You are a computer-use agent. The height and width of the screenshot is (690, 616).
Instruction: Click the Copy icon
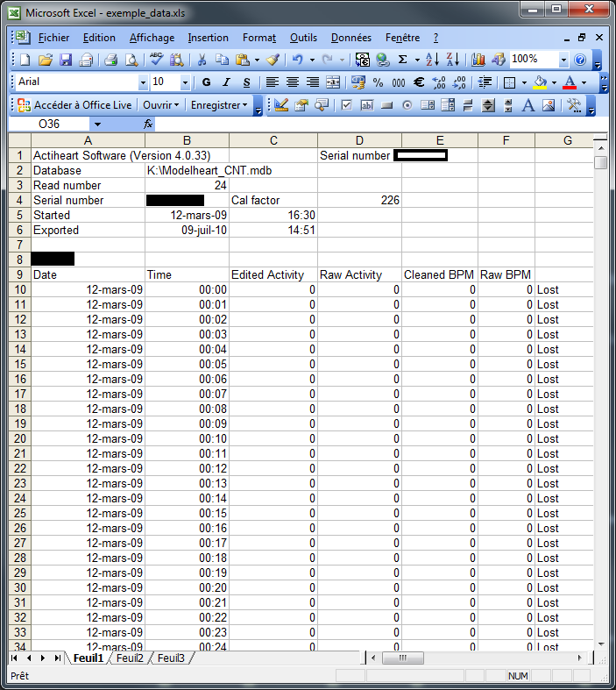pos(222,60)
